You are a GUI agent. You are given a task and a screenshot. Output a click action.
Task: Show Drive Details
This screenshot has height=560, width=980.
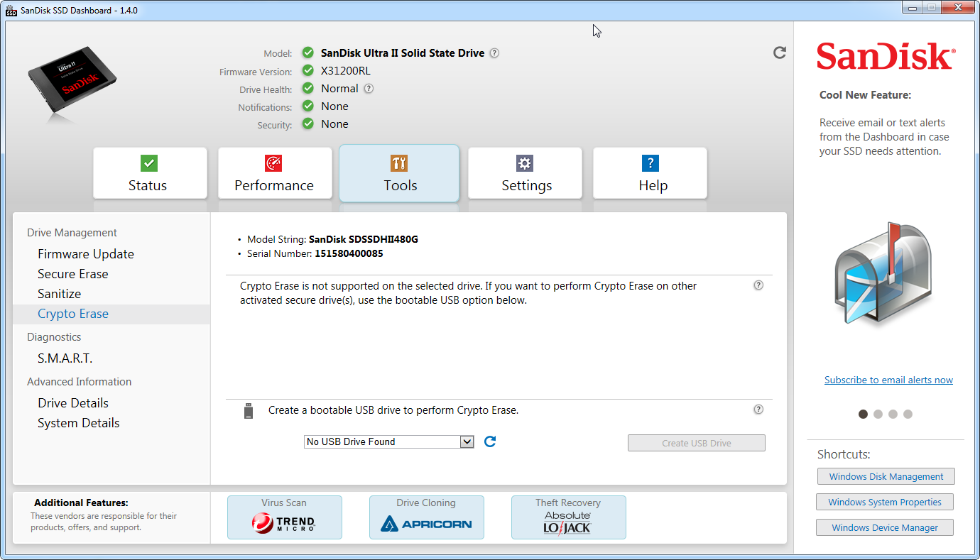(x=73, y=403)
